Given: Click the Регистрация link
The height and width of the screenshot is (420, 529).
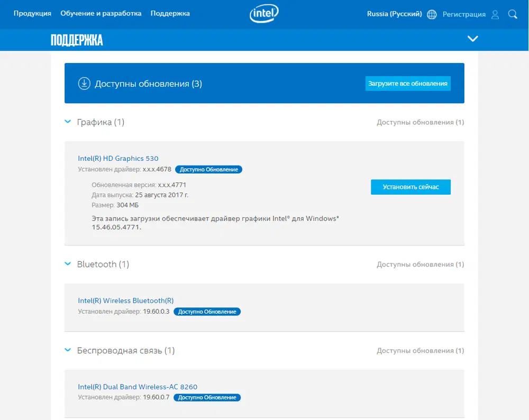Looking at the screenshot, I should pos(464,14).
